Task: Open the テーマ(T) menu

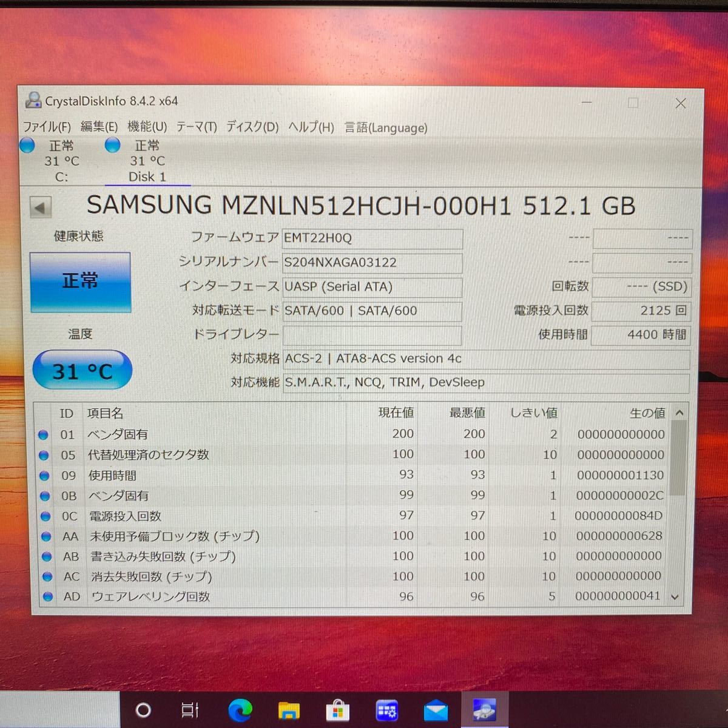Action: click(196, 127)
